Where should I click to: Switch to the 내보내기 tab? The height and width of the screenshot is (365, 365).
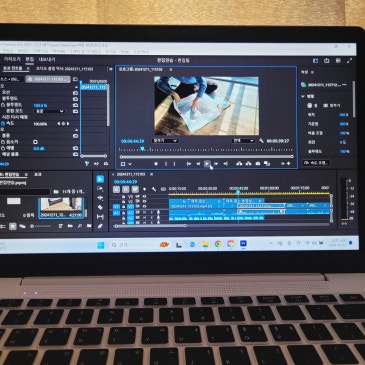click(x=47, y=60)
